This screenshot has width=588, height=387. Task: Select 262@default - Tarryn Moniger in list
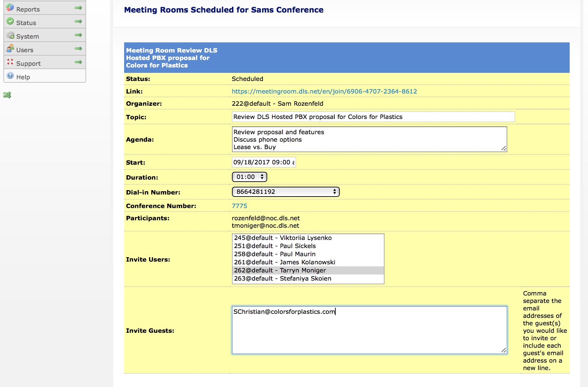308,270
